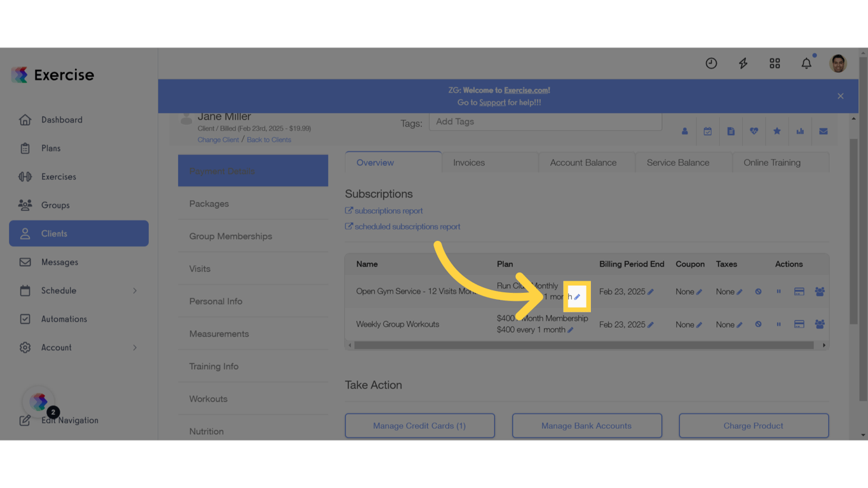Click the Change Client link
The height and width of the screenshot is (488, 868).
[218, 140]
